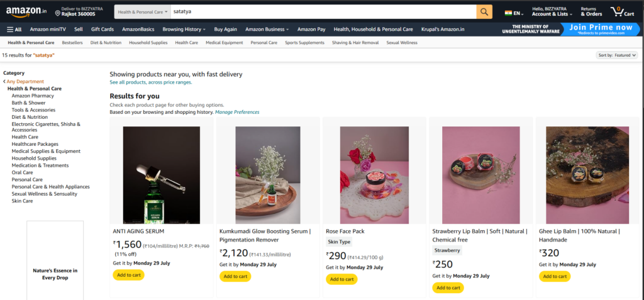Open the All hamburger menu
644x300 pixels.
click(14, 29)
